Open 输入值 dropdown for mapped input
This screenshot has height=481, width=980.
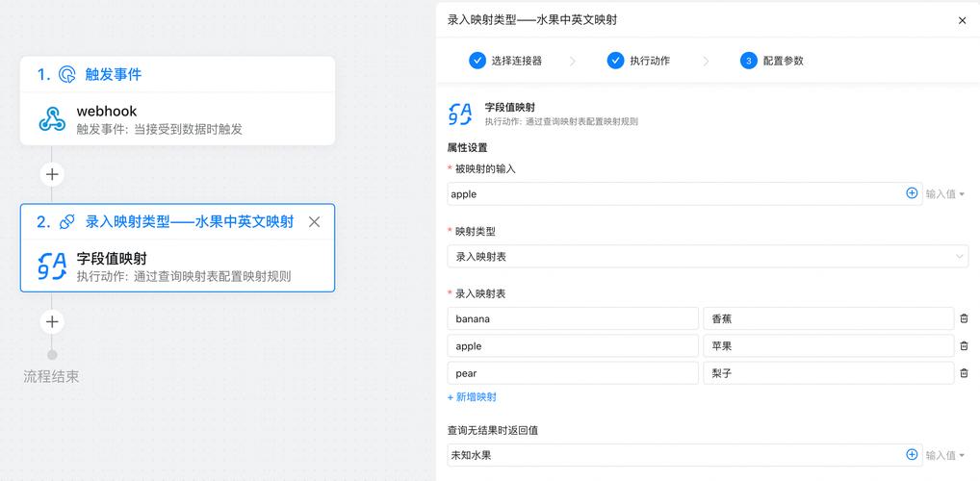945,194
